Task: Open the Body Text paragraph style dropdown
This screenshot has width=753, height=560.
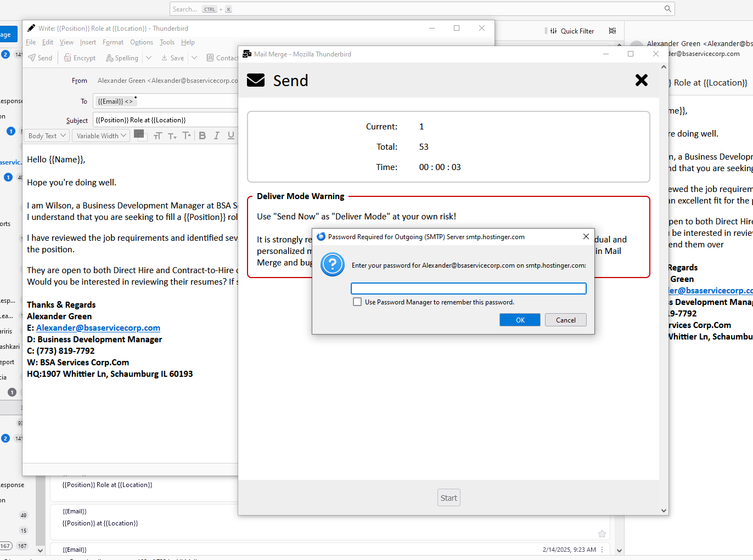Action: 47,136
